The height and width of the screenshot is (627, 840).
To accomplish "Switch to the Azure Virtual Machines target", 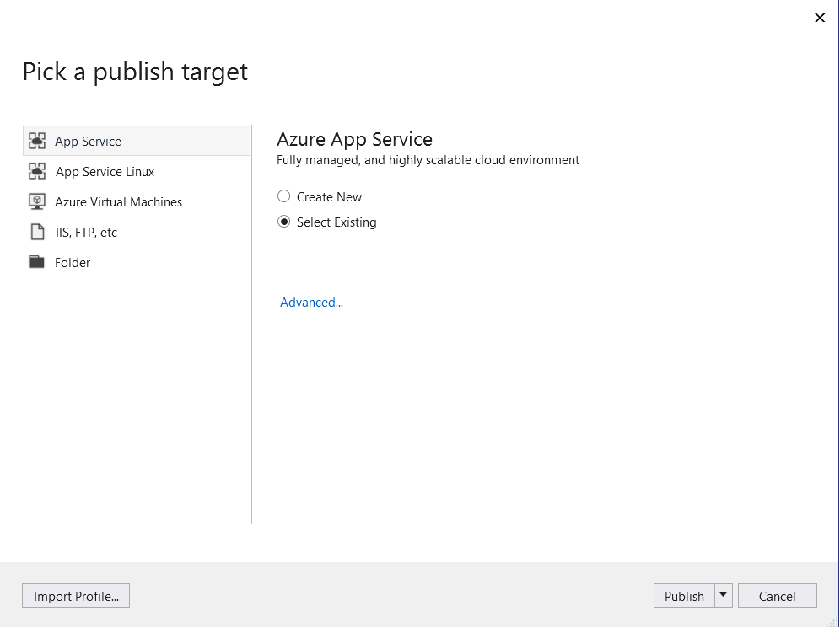I will click(137, 202).
